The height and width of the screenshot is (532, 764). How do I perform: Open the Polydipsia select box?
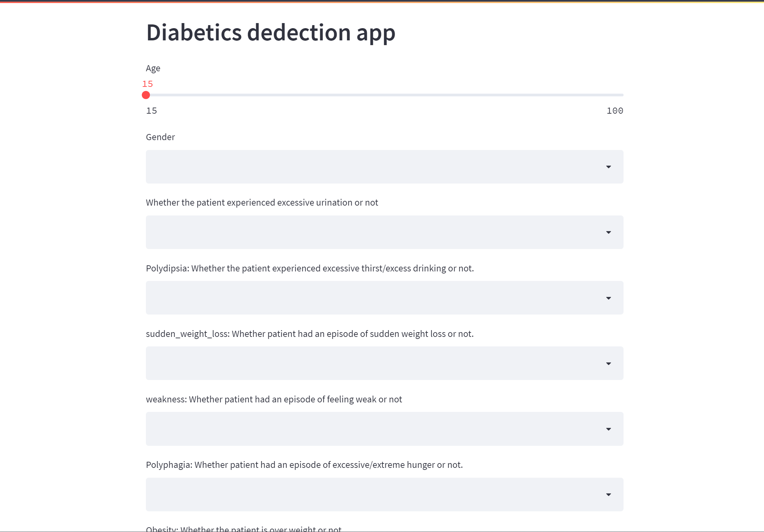pyautogui.click(x=373, y=298)
